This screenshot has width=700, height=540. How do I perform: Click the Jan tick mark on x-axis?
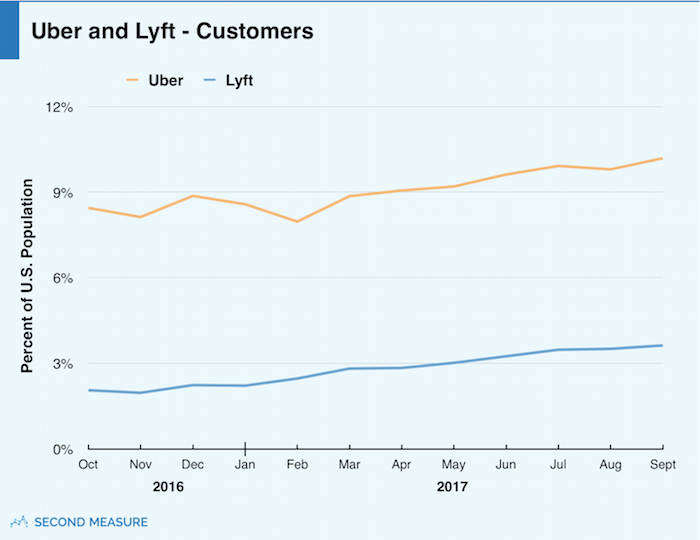pos(245,448)
